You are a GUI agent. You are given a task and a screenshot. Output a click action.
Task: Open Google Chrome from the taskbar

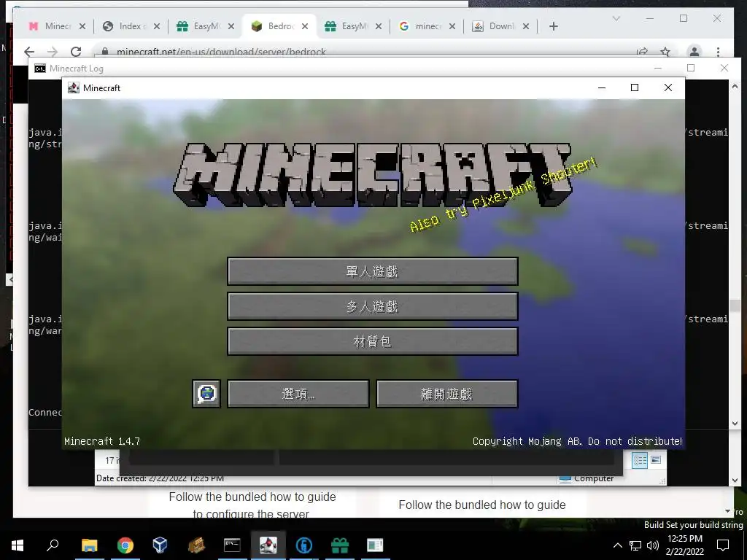pyautogui.click(x=125, y=545)
